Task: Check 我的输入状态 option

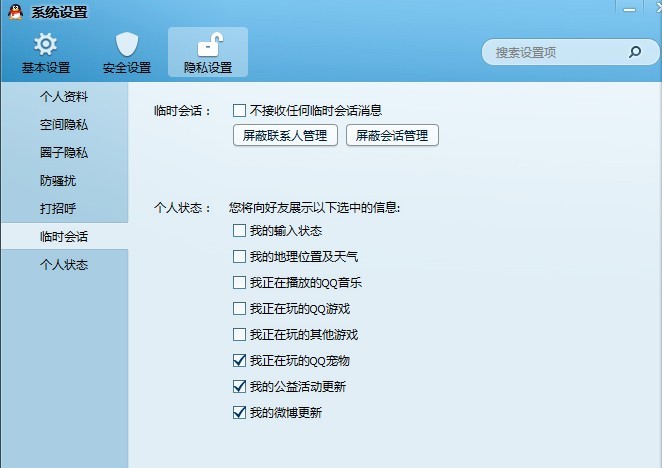Action: pos(239,231)
